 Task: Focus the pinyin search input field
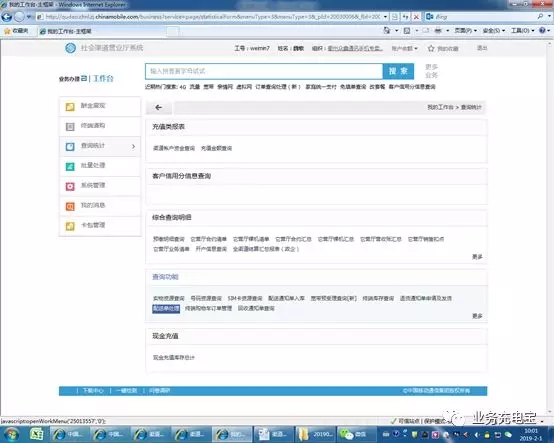point(264,71)
